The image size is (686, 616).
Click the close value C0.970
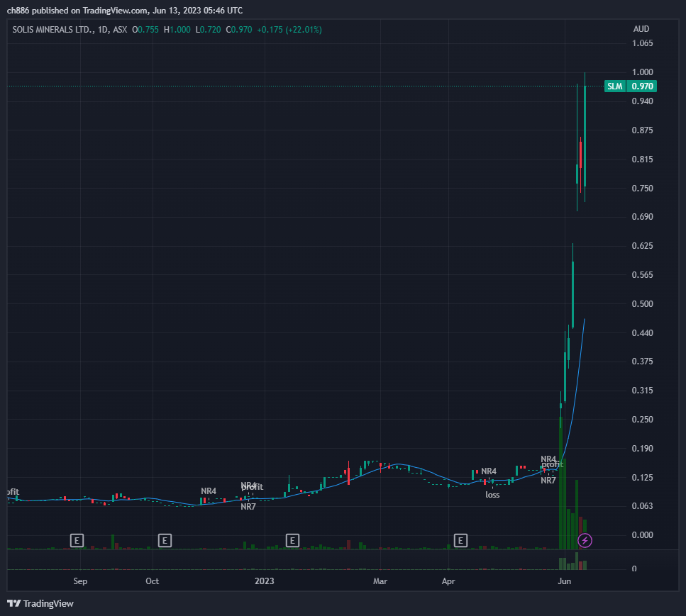tap(239, 30)
